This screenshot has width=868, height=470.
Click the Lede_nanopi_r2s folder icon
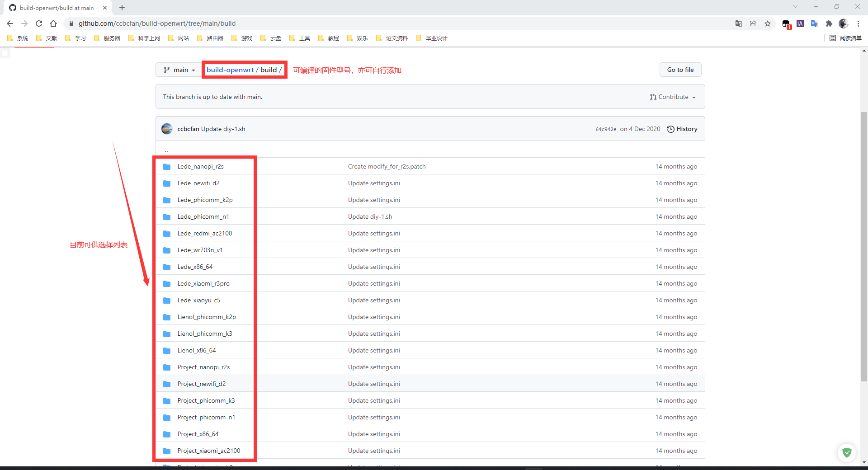pyautogui.click(x=167, y=167)
